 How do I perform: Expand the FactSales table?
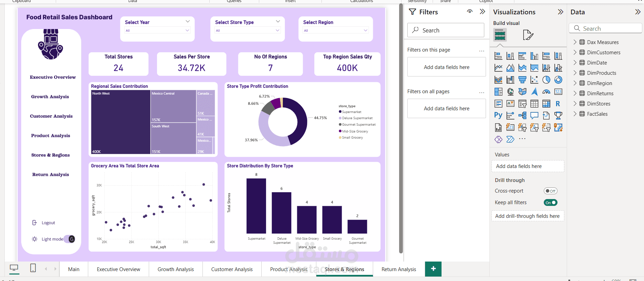click(575, 114)
